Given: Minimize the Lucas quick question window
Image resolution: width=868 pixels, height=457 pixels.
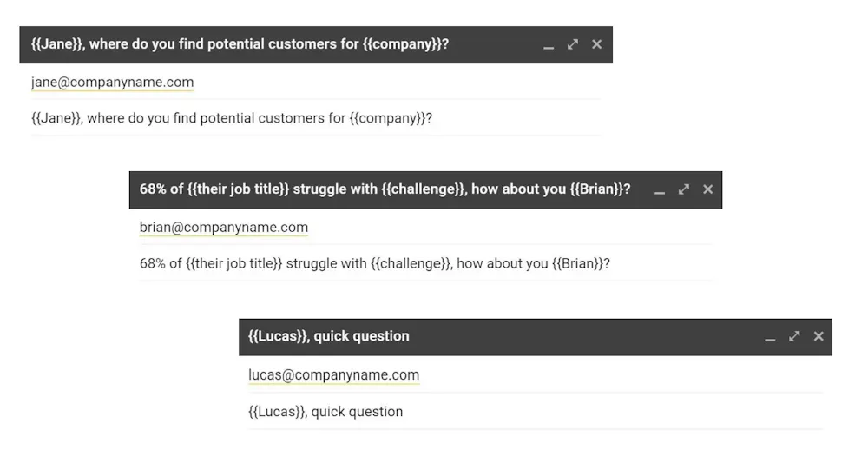Looking at the screenshot, I should click(770, 338).
